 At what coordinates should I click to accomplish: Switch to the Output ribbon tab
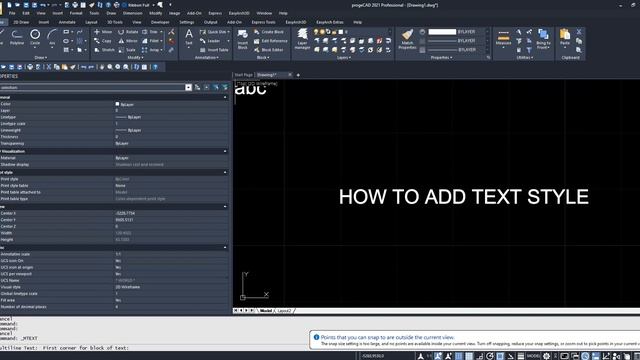[x=211, y=22]
